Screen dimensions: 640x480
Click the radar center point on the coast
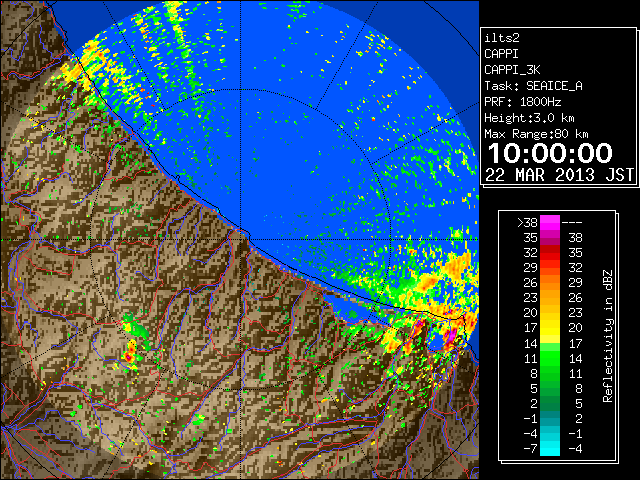[x=241, y=240]
